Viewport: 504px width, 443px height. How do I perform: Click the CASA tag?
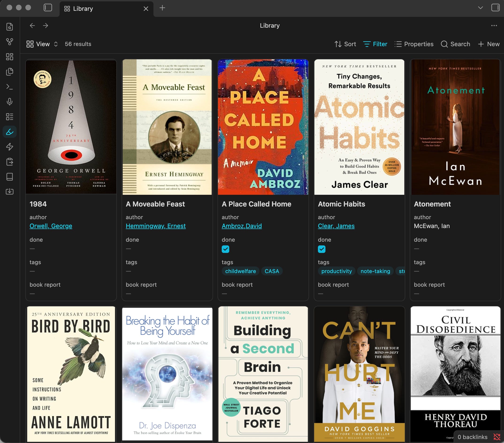pos(272,271)
